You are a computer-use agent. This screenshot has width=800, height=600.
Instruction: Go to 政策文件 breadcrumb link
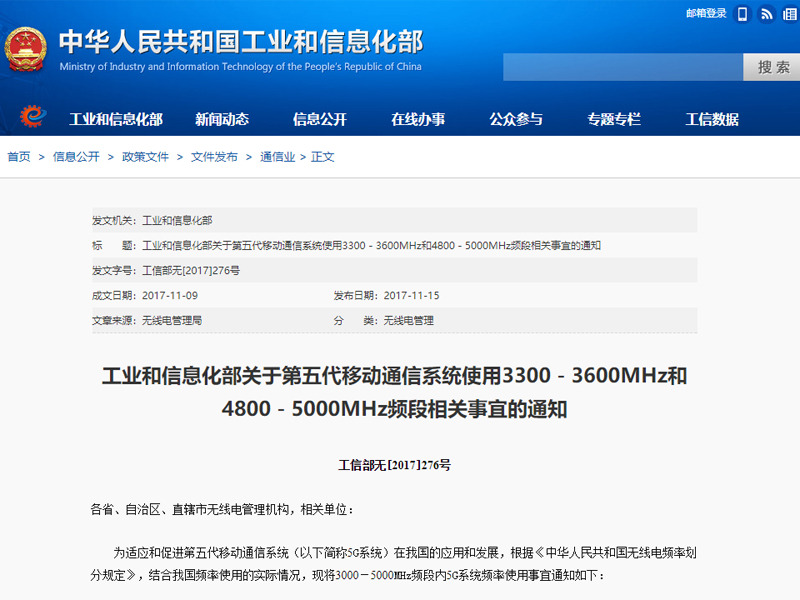[145, 157]
